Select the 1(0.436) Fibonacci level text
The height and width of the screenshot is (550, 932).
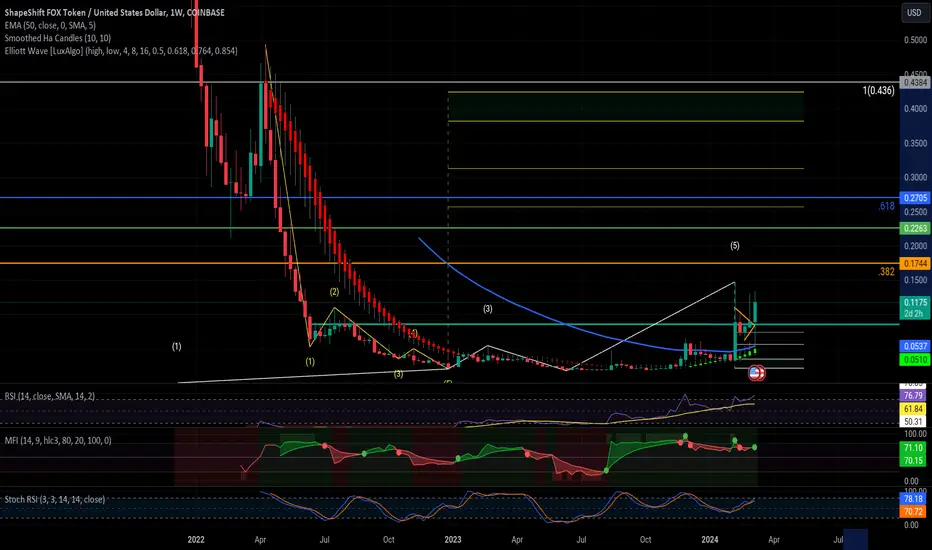(x=878, y=91)
